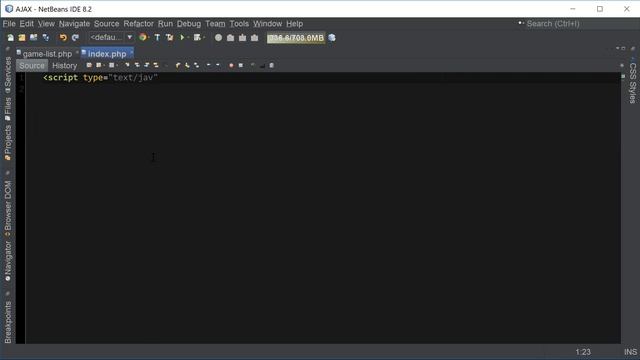The height and width of the screenshot is (360, 640).
Task: Undo the last edit
Action: tap(63, 38)
